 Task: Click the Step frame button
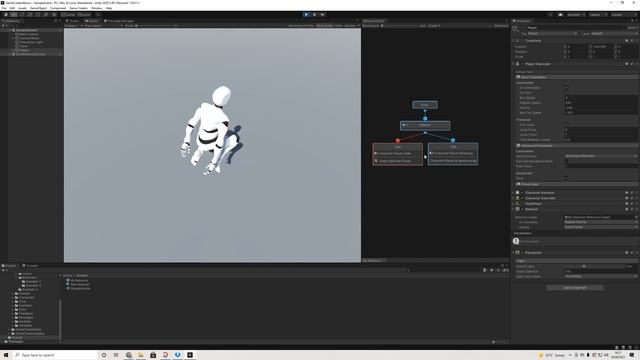click(322, 14)
